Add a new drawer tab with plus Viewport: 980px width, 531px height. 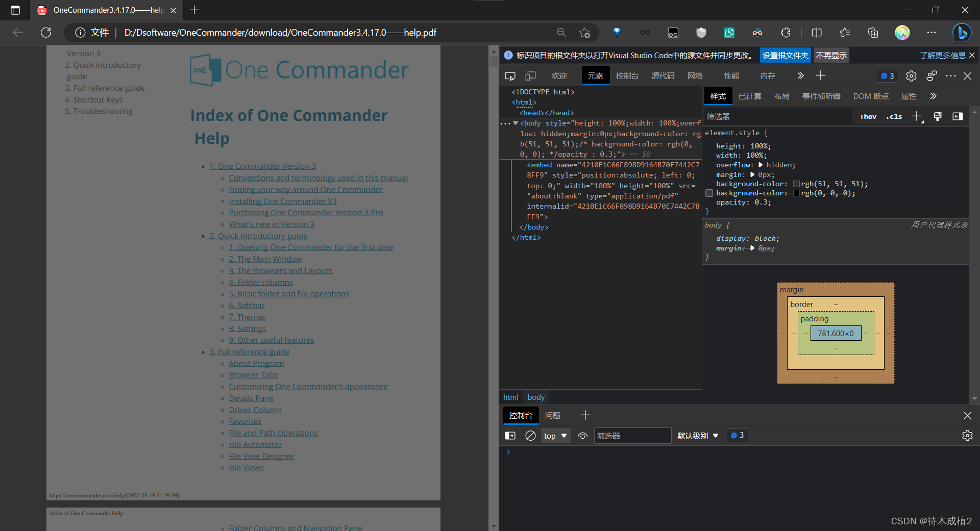pos(585,415)
